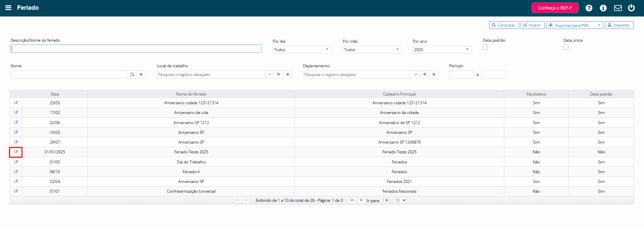Open the envelope messages icon
The image size is (644, 227).
(x=618, y=8)
